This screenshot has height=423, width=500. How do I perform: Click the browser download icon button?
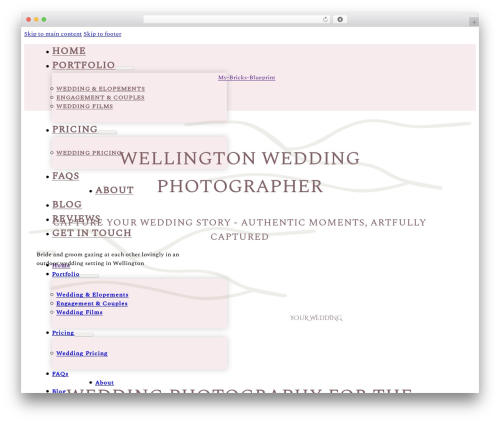[340, 20]
